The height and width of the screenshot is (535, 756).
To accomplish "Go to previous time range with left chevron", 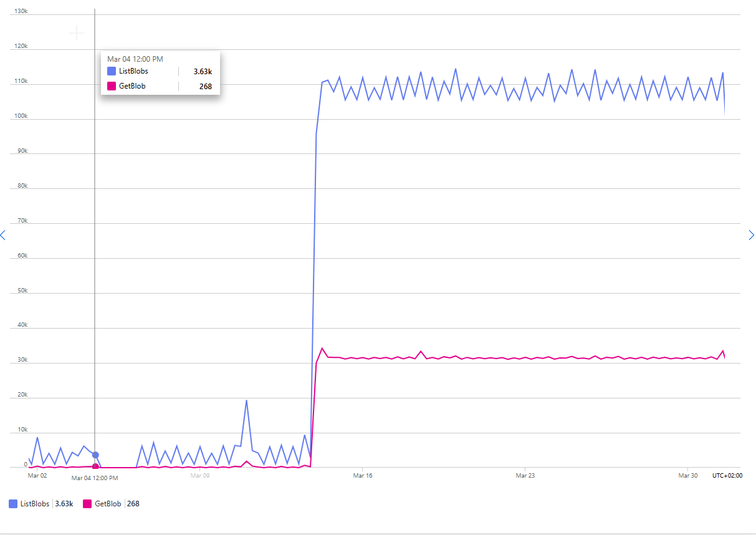I will point(3,235).
